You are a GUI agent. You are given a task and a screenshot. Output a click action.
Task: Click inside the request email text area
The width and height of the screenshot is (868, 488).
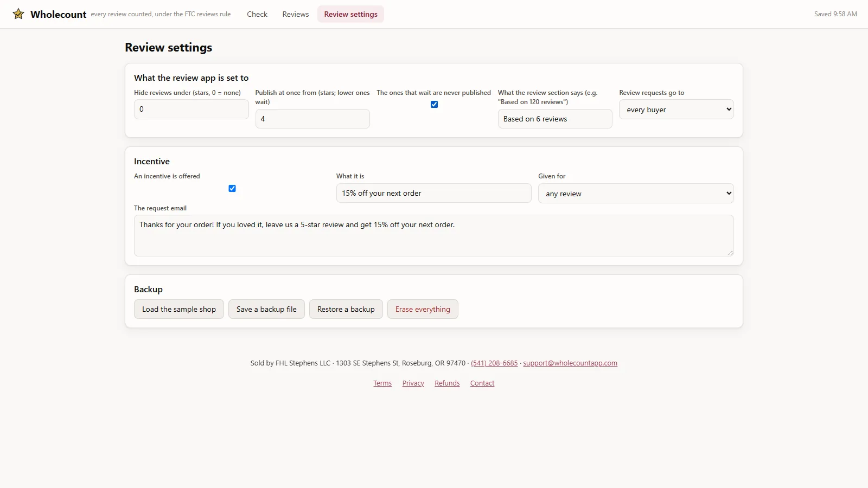click(x=433, y=236)
